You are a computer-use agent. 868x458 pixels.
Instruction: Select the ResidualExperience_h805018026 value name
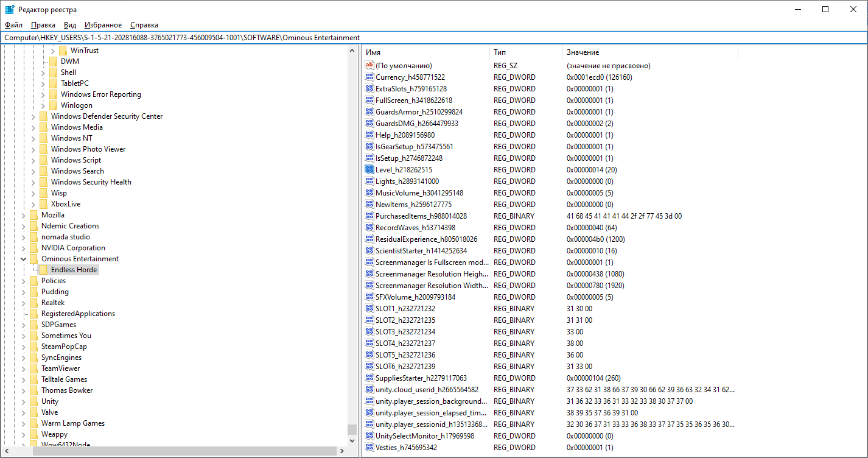[426, 239]
